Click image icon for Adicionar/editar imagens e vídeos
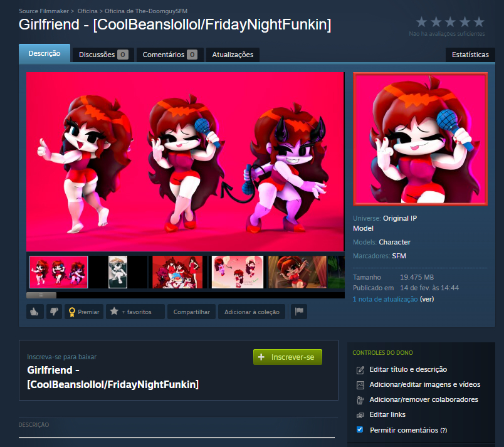 click(x=360, y=385)
